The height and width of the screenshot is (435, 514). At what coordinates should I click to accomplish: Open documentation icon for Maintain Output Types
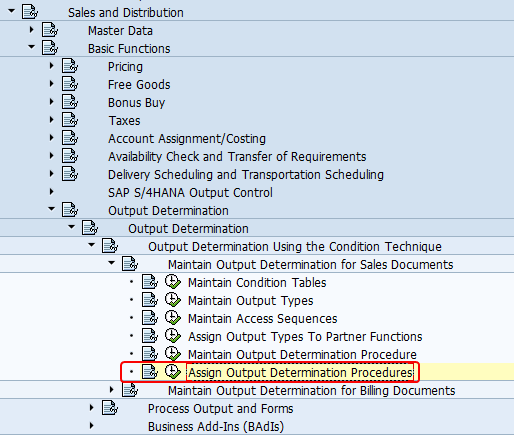pos(150,300)
